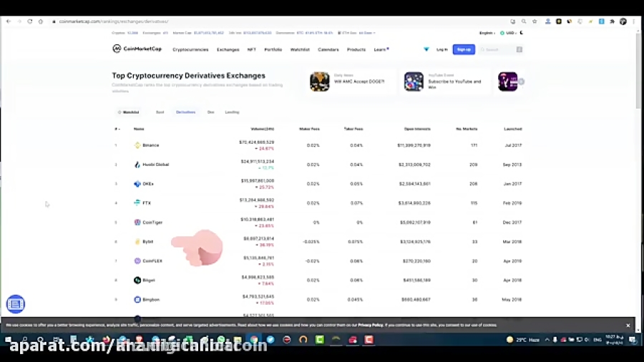Open the Bybit exchange link
This screenshot has height=362, width=644.
click(x=148, y=242)
